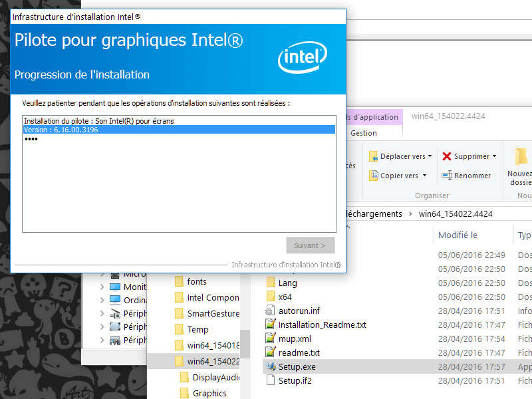Open the Supprimer dropdown arrow
Screen dimensions: 532x399
(494, 156)
